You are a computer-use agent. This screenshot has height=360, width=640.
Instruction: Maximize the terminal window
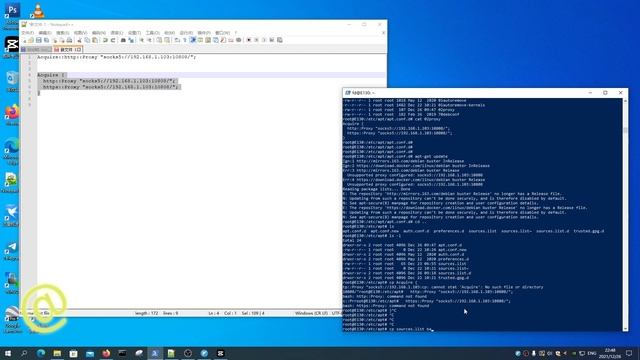tap(605, 93)
